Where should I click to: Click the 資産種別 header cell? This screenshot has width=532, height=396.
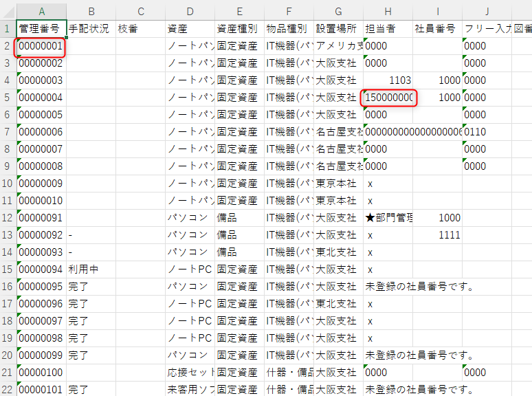point(239,29)
